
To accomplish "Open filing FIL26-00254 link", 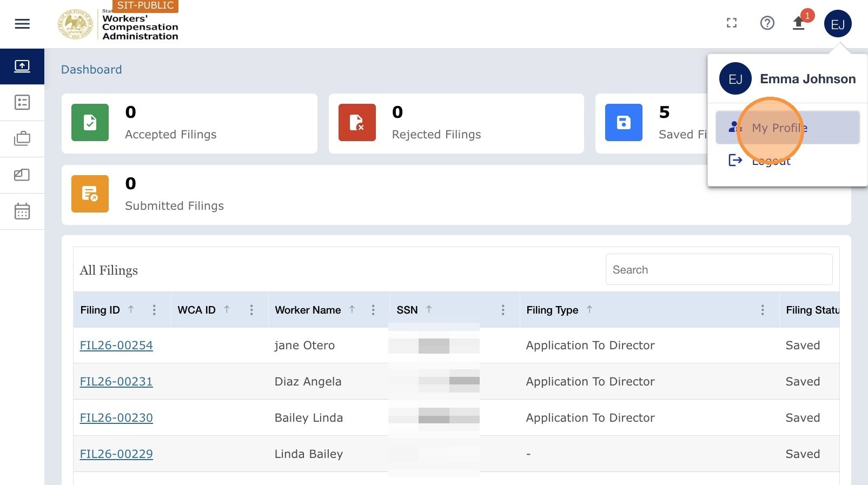I will click(116, 346).
